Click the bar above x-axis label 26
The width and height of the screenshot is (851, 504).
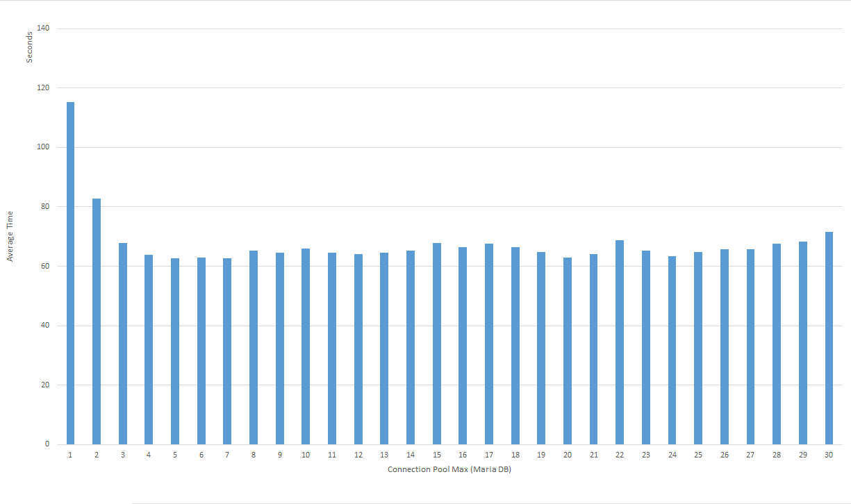(x=725, y=346)
